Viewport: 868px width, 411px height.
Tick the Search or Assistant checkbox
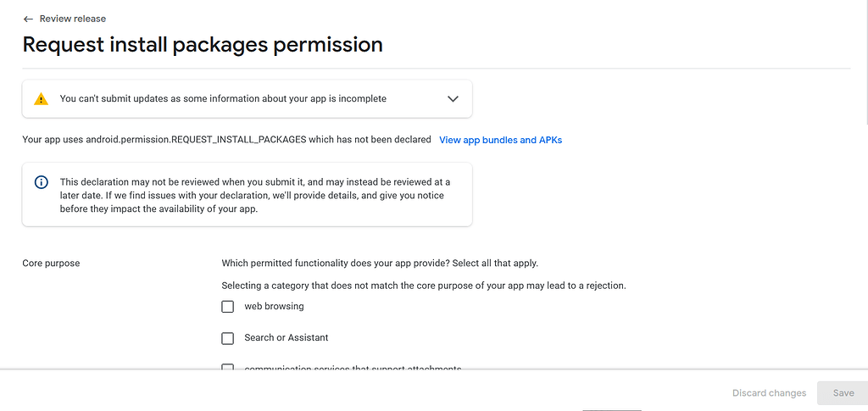click(227, 338)
